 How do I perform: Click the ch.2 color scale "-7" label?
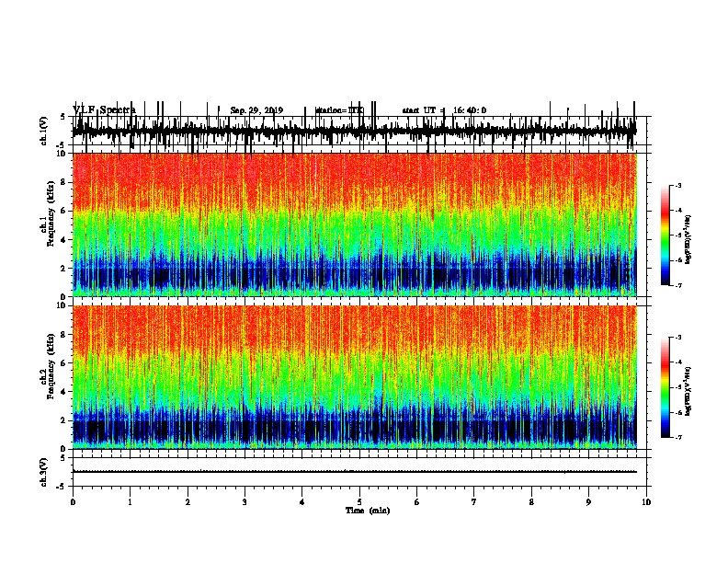click(677, 438)
